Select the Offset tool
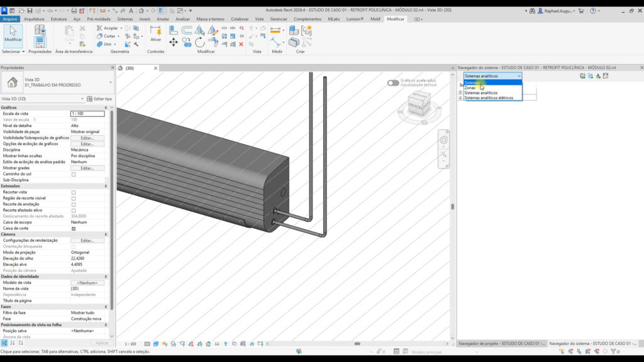 pos(187,30)
